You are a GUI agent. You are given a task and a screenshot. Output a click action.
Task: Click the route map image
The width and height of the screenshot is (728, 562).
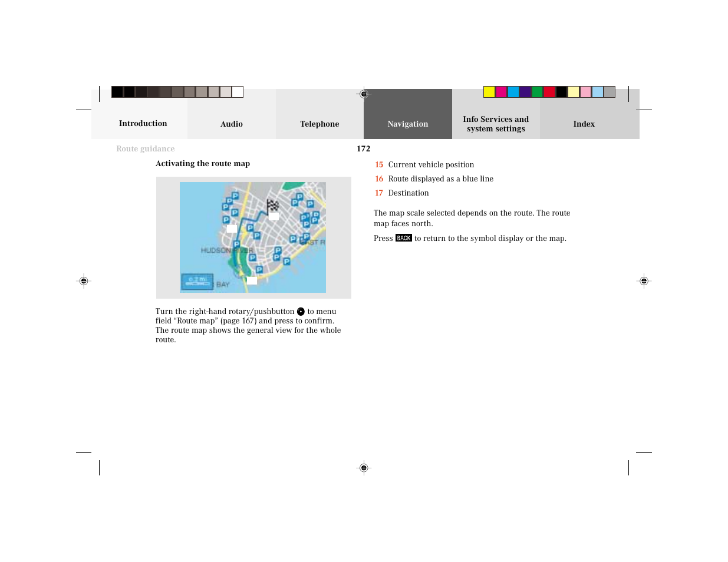(x=253, y=237)
